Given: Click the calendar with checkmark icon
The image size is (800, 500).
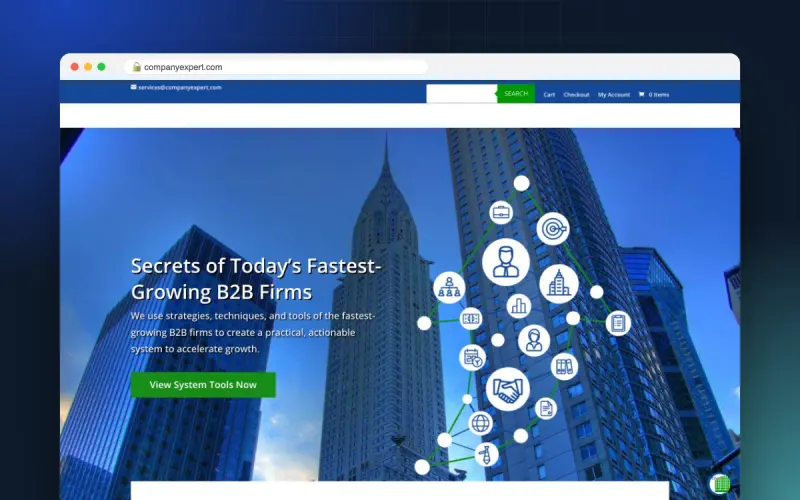Looking at the screenshot, I should point(472,358).
